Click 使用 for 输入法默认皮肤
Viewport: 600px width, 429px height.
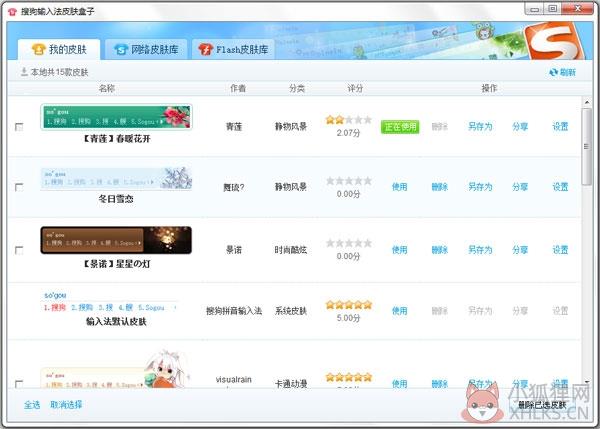point(399,311)
